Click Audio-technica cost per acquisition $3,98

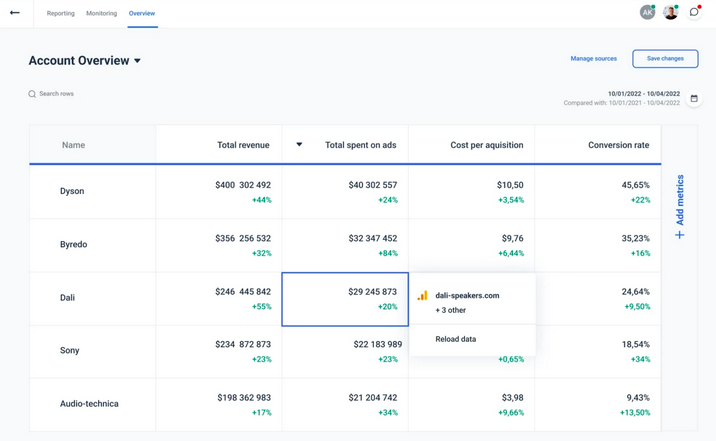[x=512, y=398]
